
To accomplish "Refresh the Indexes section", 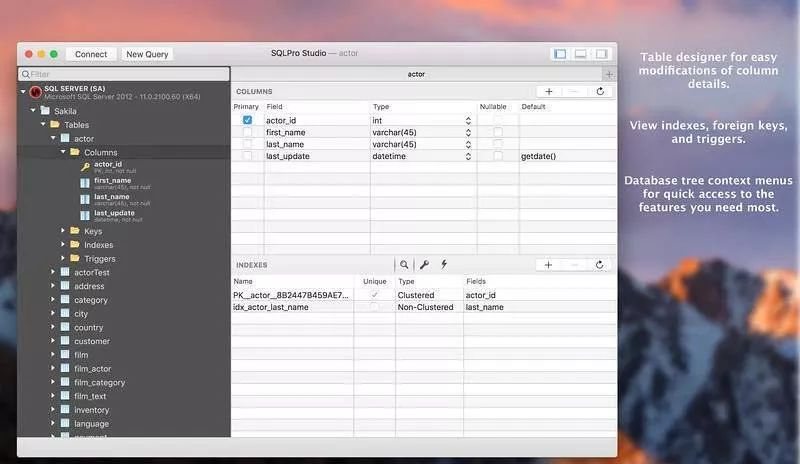I will 599,265.
